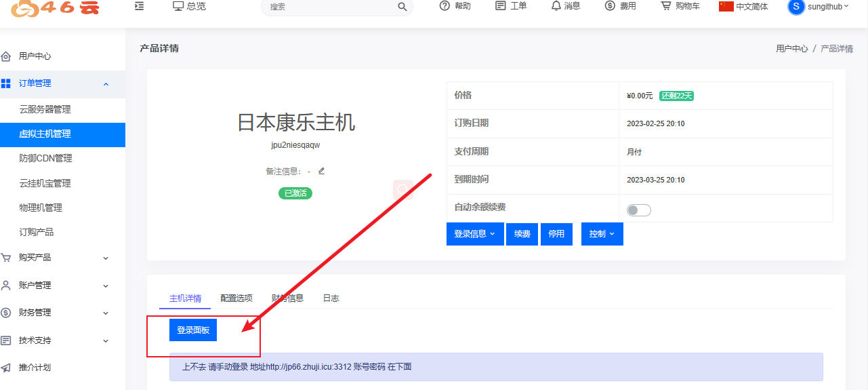
Task: Switch to the 配置选项 tab
Action: 236,298
